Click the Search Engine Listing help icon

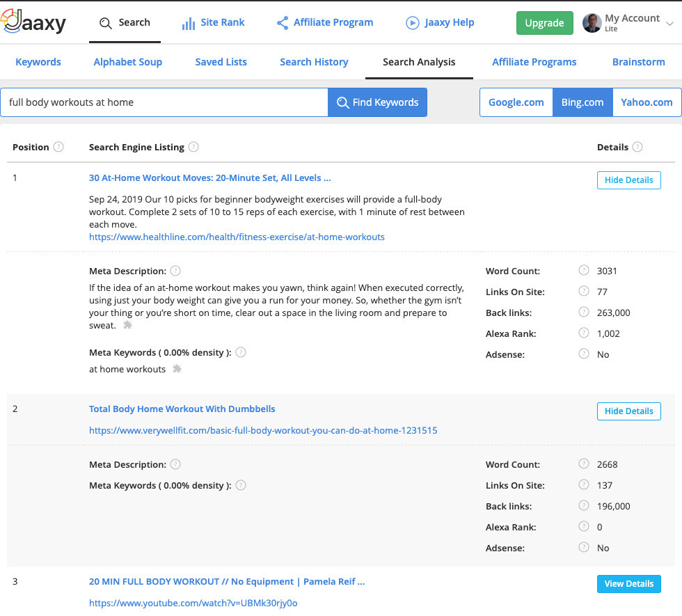click(193, 147)
